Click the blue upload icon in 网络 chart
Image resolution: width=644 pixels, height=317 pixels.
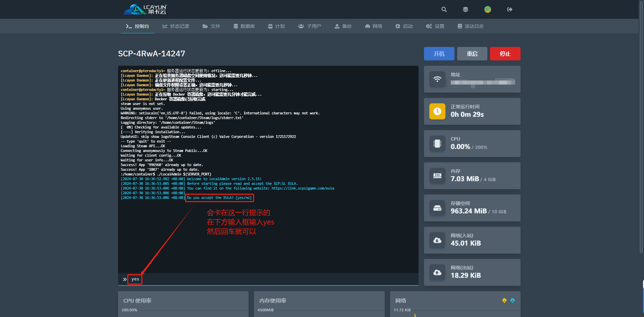[x=513, y=301]
